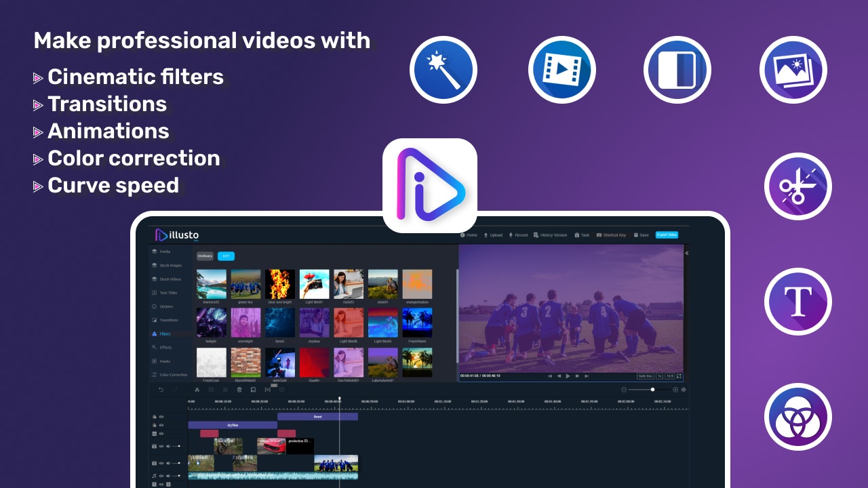Click the timeline settings gear icon
This screenshot has width=868, height=488.
pyautogui.click(x=684, y=390)
